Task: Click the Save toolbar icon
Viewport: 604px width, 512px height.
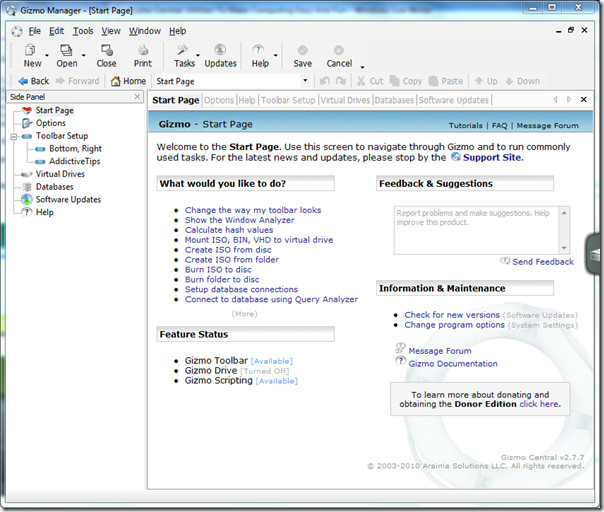Action: click(x=303, y=50)
